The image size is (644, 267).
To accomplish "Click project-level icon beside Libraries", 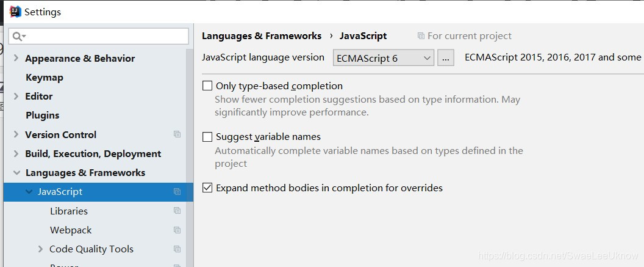I will (177, 211).
